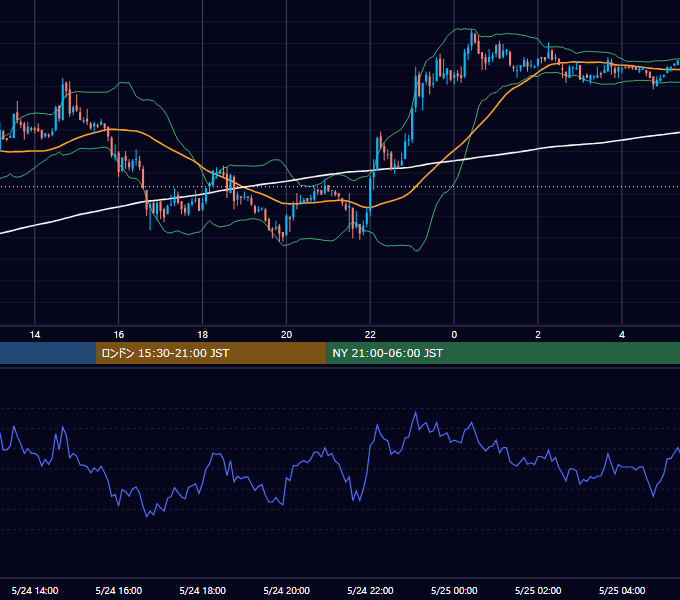Click the blue session bar before London
This screenshot has height=600, width=680.
tap(48, 353)
